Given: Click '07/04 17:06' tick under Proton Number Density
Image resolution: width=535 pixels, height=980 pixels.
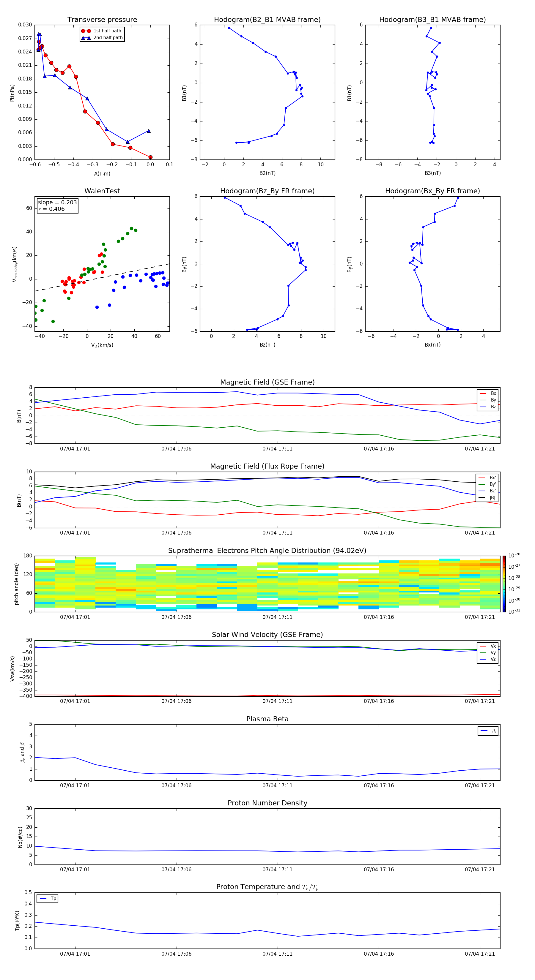Looking at the screenshot, I should [x=176, y=870].
